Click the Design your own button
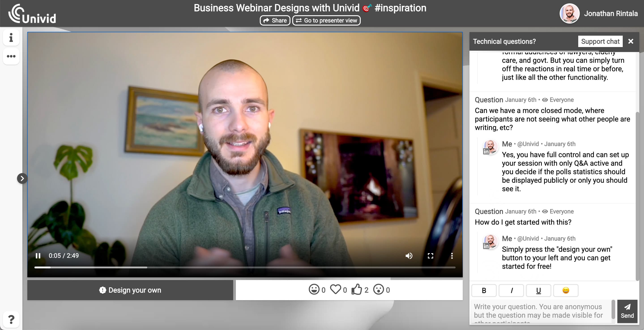The width and height of the screenshot is (644, 330). point(130,290)
